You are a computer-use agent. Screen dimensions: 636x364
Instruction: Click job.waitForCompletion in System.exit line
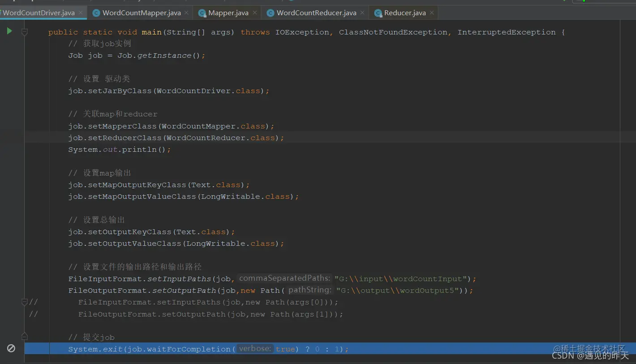179,349
